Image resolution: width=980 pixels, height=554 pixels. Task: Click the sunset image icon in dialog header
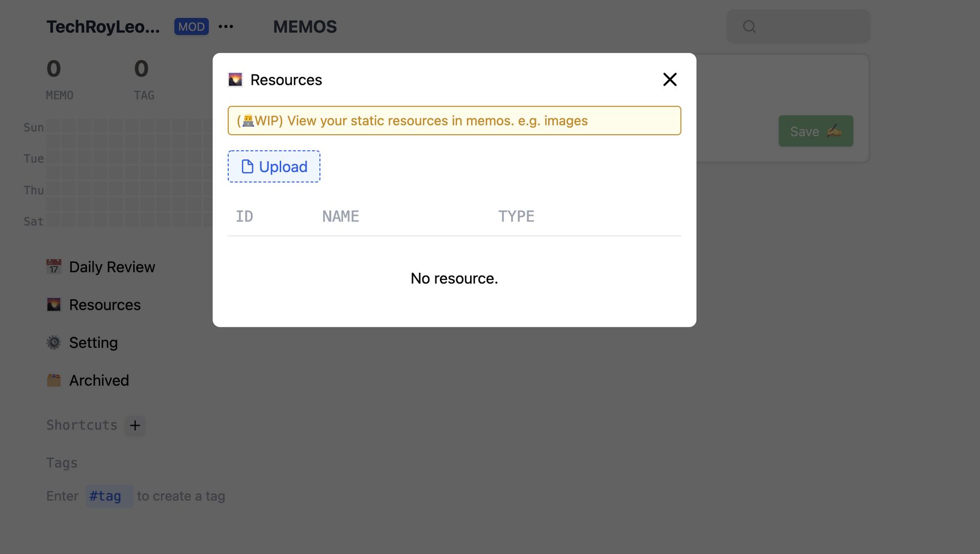point(235,79)
